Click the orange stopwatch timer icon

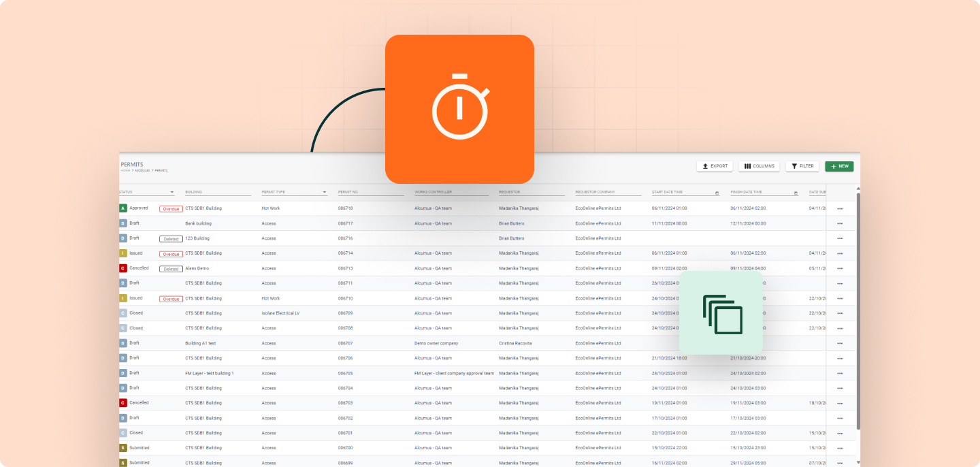point(459,109)
